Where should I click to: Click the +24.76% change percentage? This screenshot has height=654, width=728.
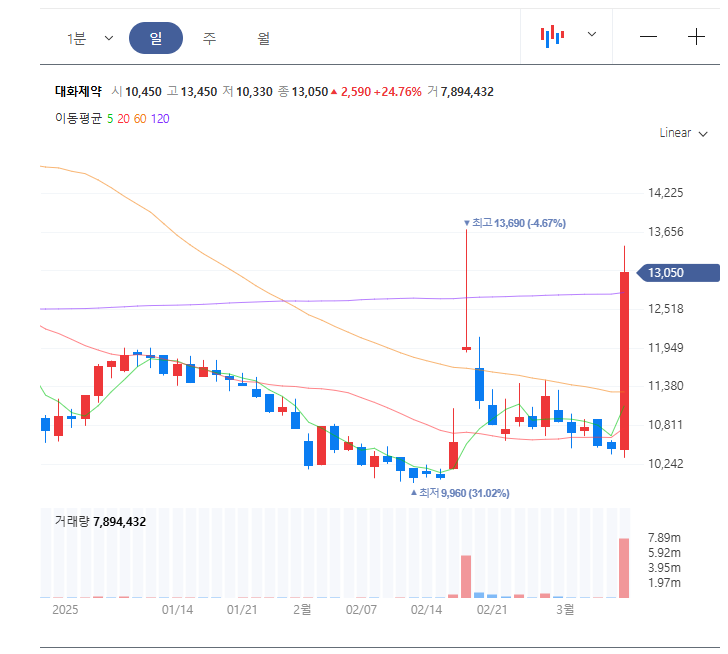coord(397,92)
